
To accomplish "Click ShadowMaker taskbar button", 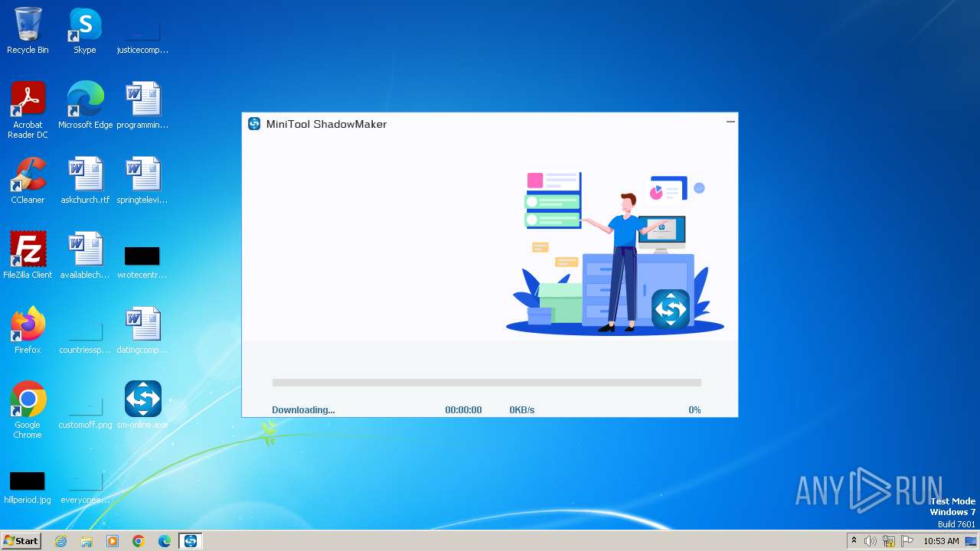I will tap(191, 541).
